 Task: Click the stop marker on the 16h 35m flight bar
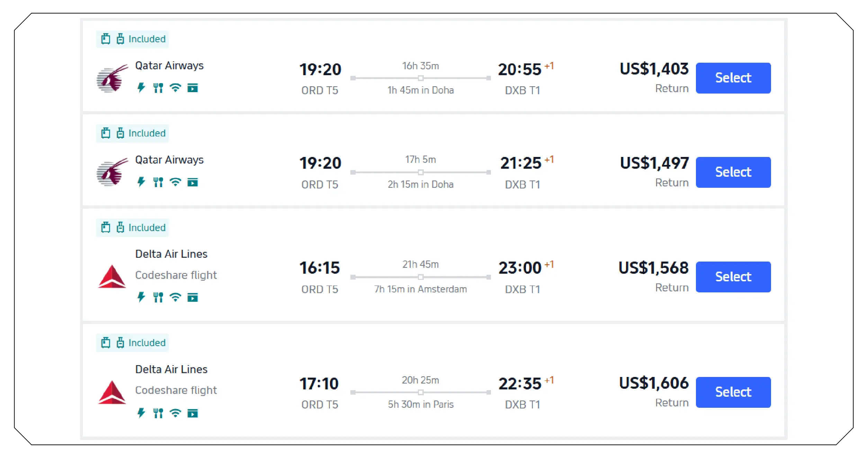[420, 78]
